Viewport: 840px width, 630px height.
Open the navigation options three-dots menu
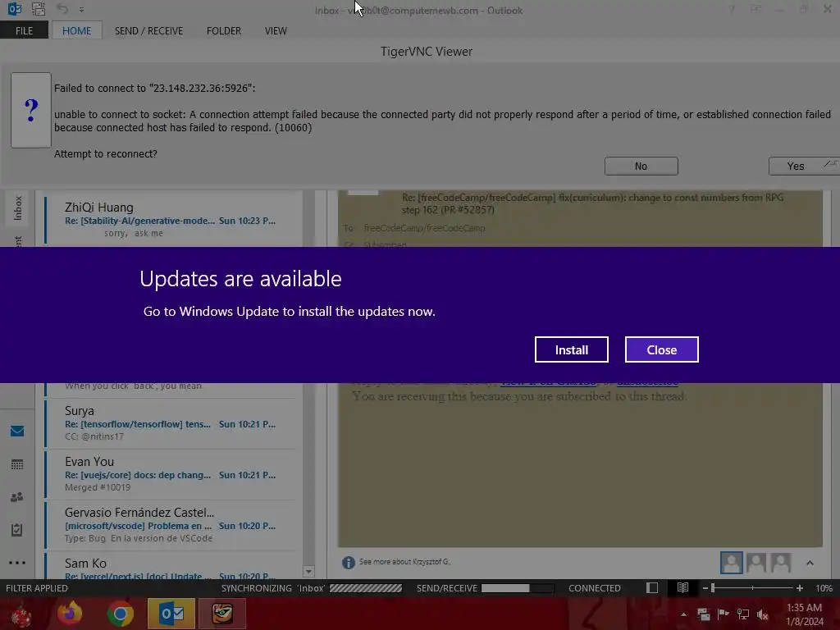[x=17, y=563]
